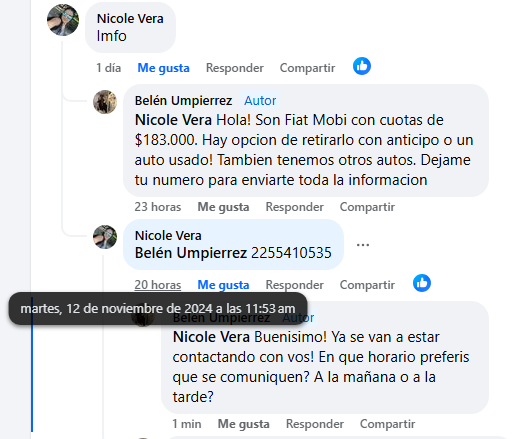Open Belén Umpierrez name link in Fiat Mobi reply
Viewport: 512px width, 439px height.
click(x=183, y=101)
